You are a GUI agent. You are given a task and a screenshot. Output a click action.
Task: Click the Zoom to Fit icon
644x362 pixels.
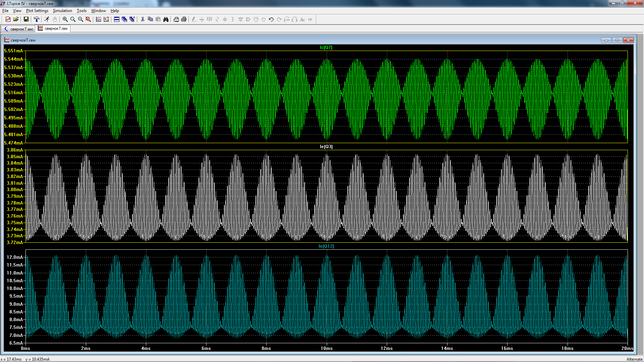(88, 19)
